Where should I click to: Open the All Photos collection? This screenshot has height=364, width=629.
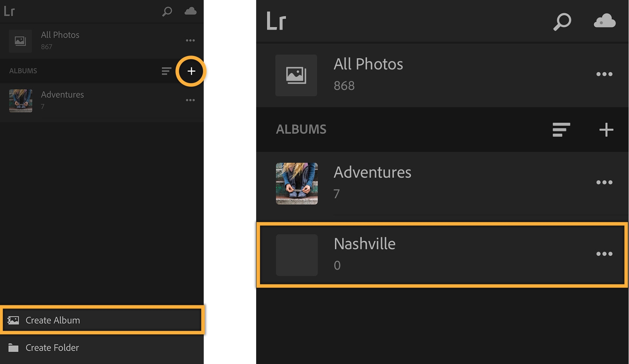point(368,64)
